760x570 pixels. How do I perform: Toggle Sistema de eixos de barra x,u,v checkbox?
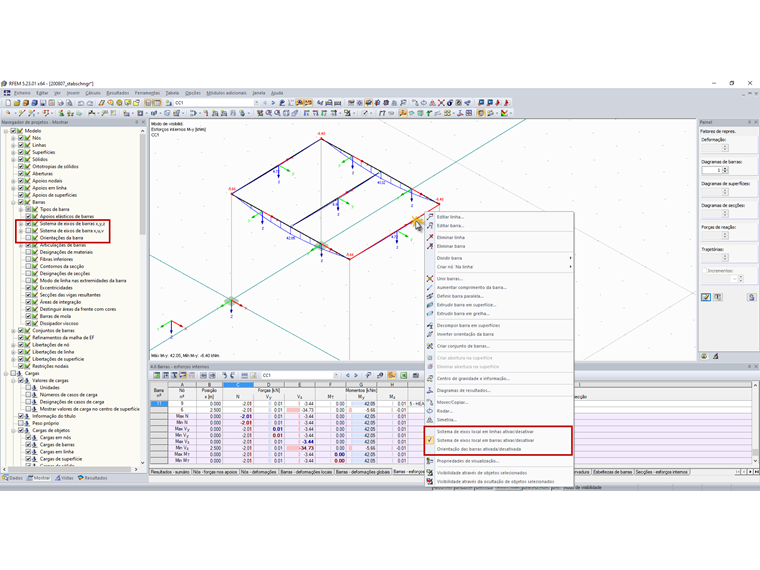pyautogui.click(x=28, y=231)
